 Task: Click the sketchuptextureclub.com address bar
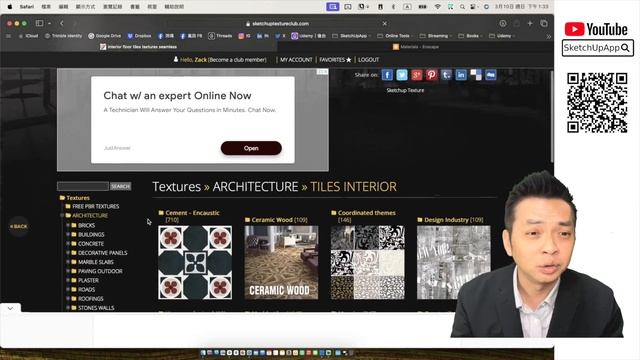point(277,24)
